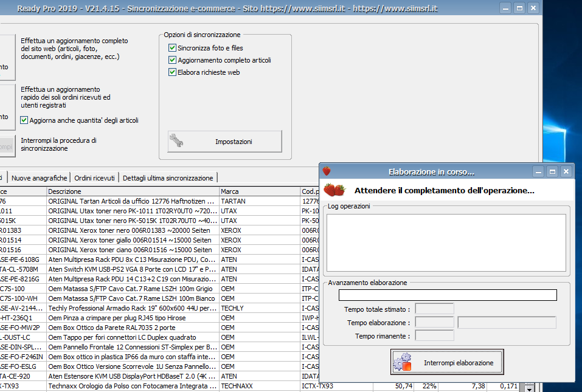Click the small Tempo elaborazione field

click(434, 322)
